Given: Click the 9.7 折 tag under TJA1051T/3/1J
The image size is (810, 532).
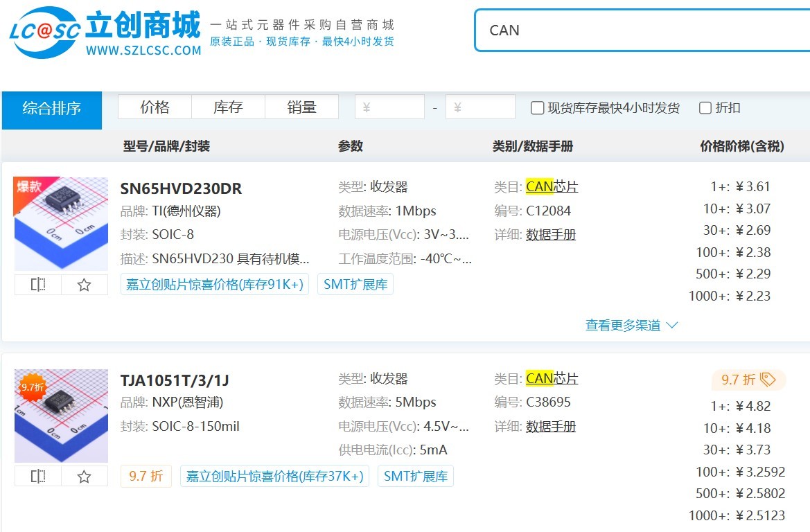Looking at the screenshot, I should (x=146, y=476).
